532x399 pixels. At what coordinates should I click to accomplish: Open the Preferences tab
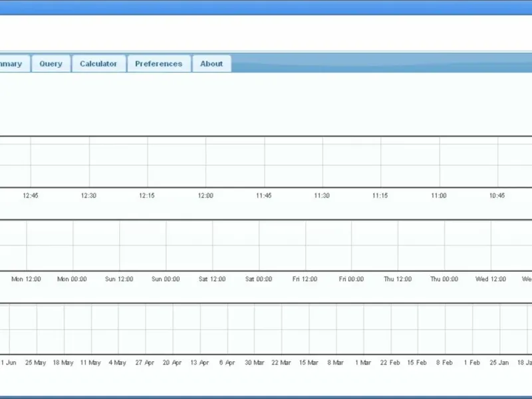coord(158,63)
